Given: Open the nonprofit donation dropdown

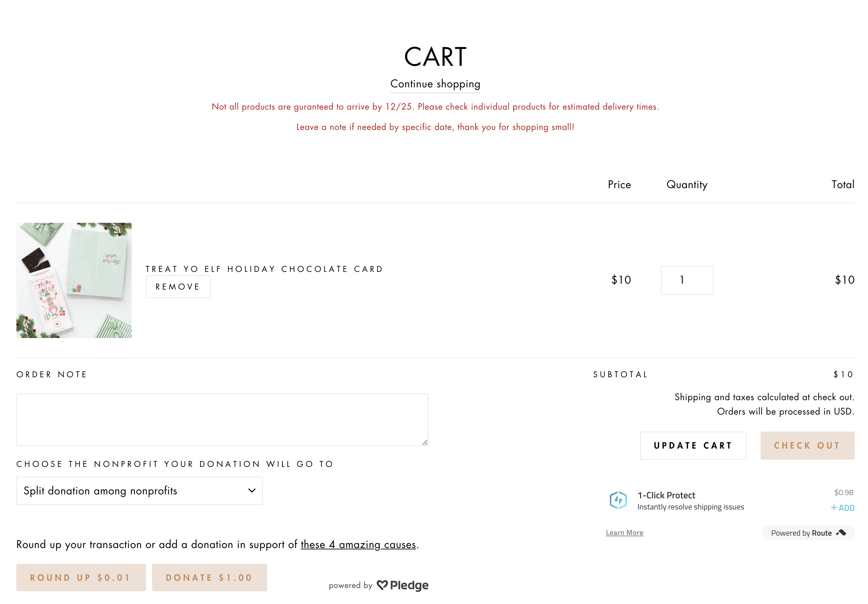Looking at the screenshot, I should coord(139,491).
